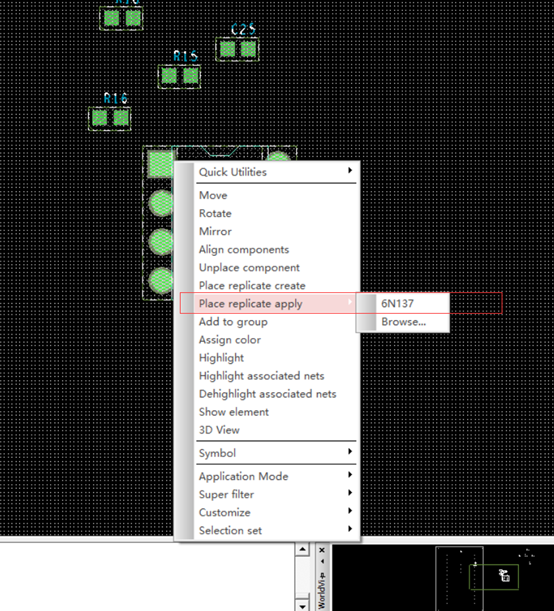Click the C25 capacitor footprint

click(237, 49)
